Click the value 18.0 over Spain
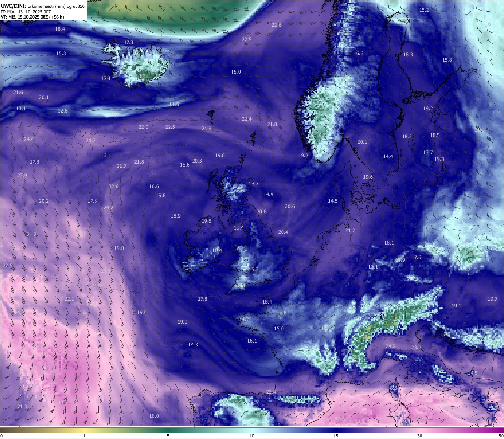 [154, 416]
